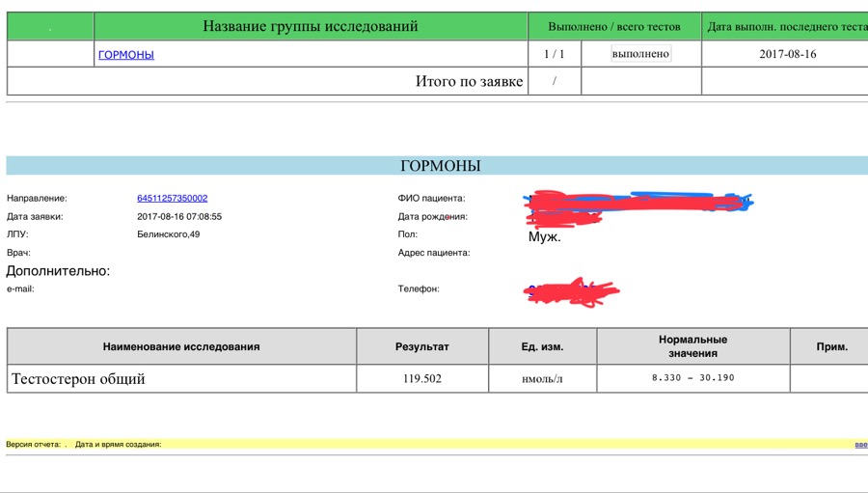Select the Итого по заявке row label
The height and width of the screenshot is (493, 868).
(469, 82)
